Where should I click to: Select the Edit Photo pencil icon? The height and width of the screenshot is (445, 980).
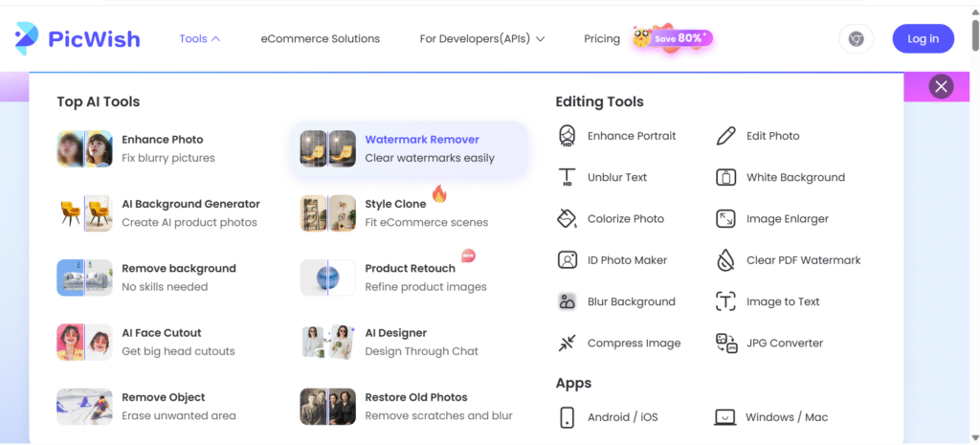click(726, 136)
